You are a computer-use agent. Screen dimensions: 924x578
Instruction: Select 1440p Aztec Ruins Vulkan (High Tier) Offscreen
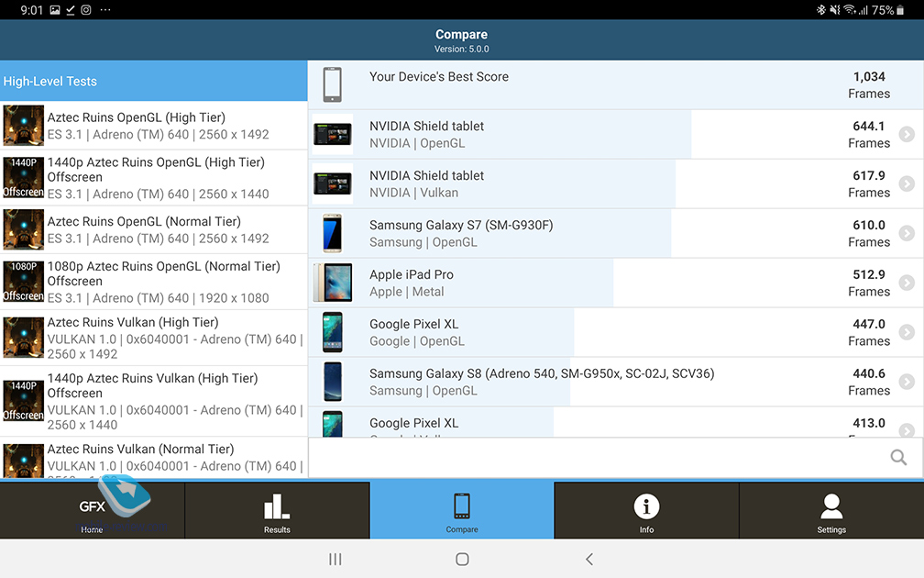[x=153, y=401]
